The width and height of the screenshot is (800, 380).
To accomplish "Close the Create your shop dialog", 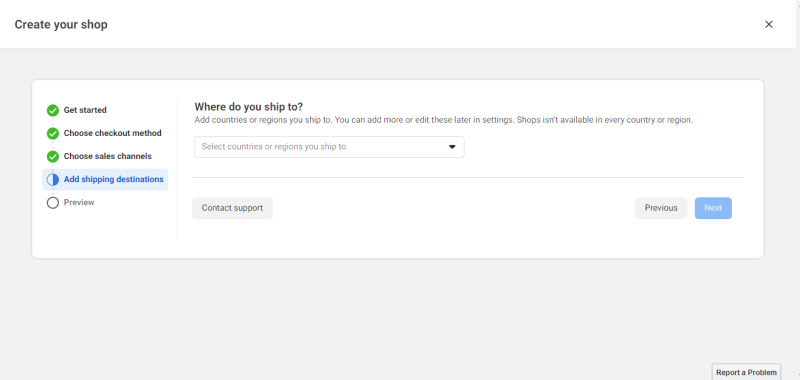I will click(x=768, y=24).
